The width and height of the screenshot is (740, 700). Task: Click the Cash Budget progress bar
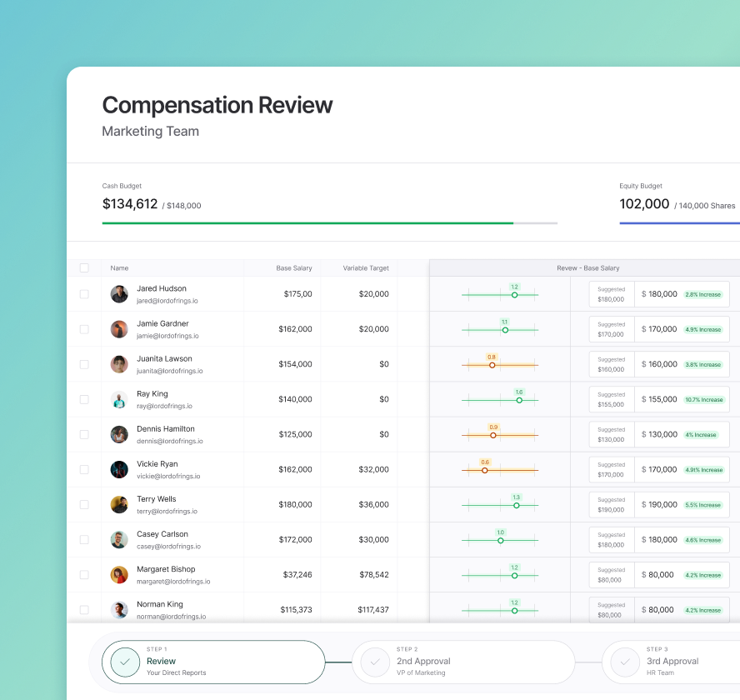pyautogui.click(x=329, y=223)
